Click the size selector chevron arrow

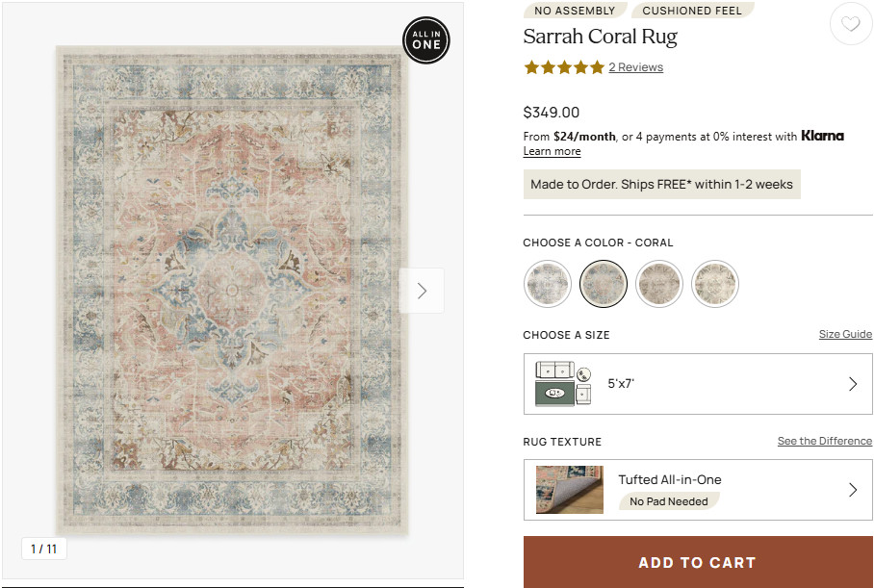[x=853, y=384]
